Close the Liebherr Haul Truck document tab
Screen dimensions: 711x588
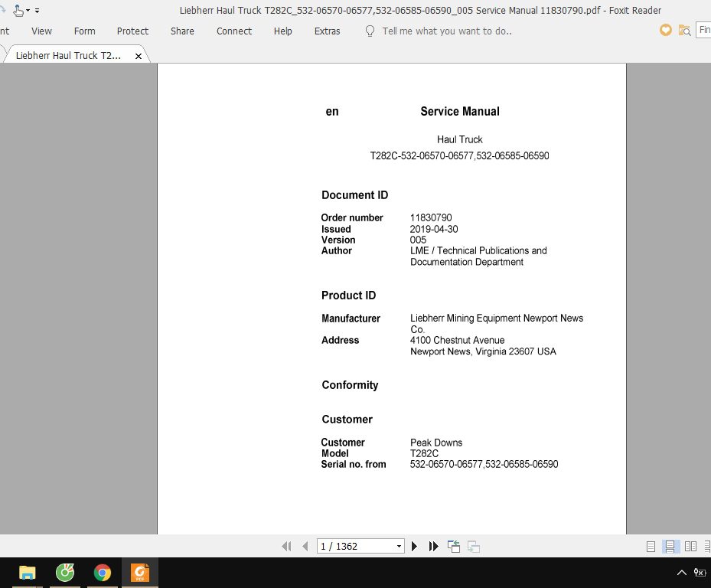pyautogui.click(x=139, y=56)
